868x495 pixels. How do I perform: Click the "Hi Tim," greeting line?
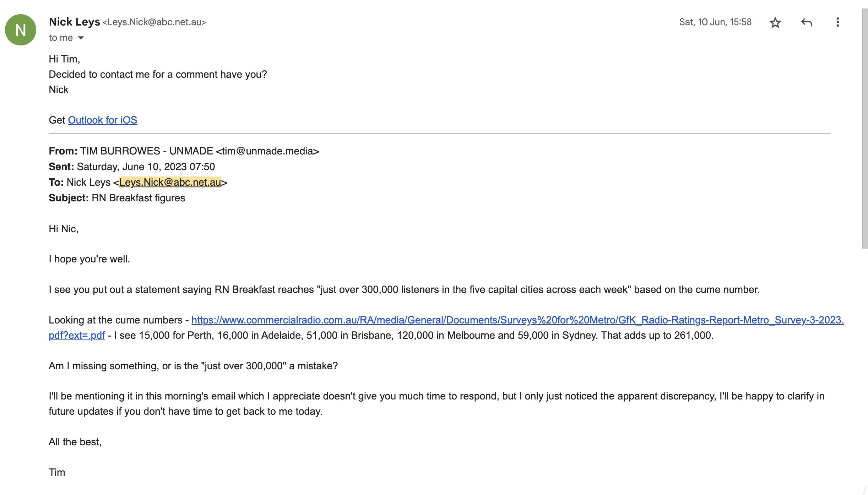pos(64,59)
